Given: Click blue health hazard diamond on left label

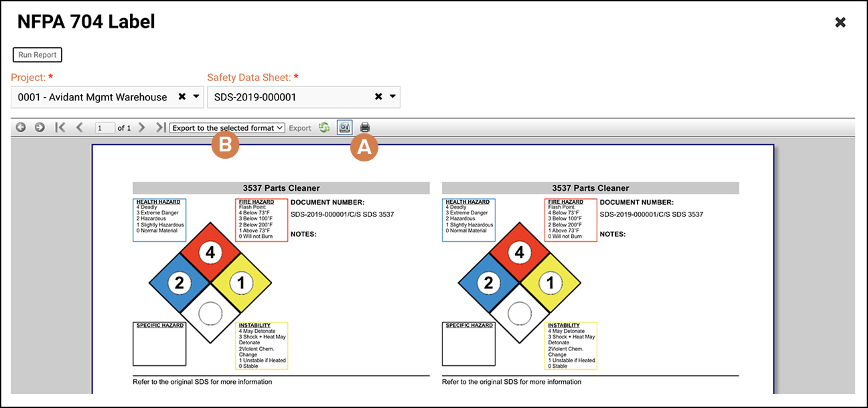Looking at the screenshot, I should click(x=179, y=283).
